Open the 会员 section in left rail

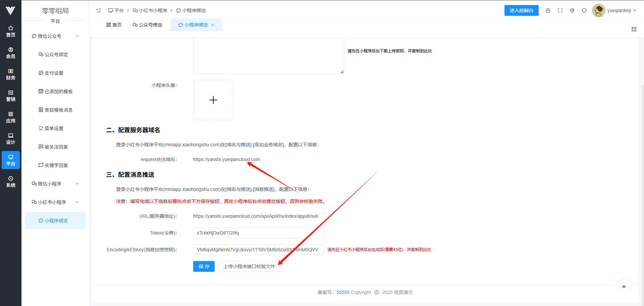click(x=11, y=53)
